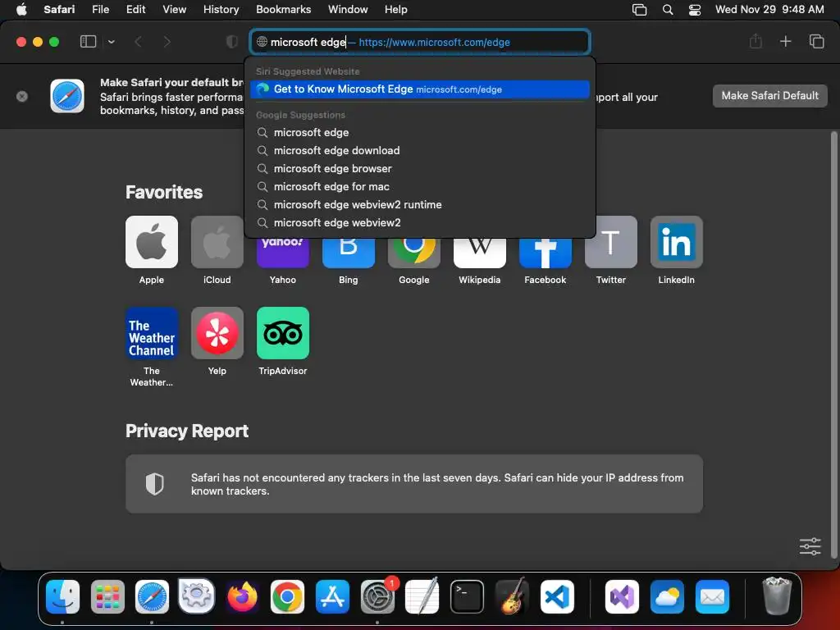Open the Wikipedia favorite
Image resolution: width=840 pixels, height=630 pixels.
[479, 253]
